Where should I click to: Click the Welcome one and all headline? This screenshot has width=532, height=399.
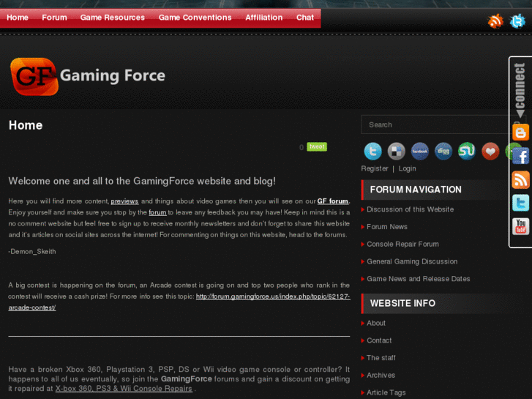(142, 181)
